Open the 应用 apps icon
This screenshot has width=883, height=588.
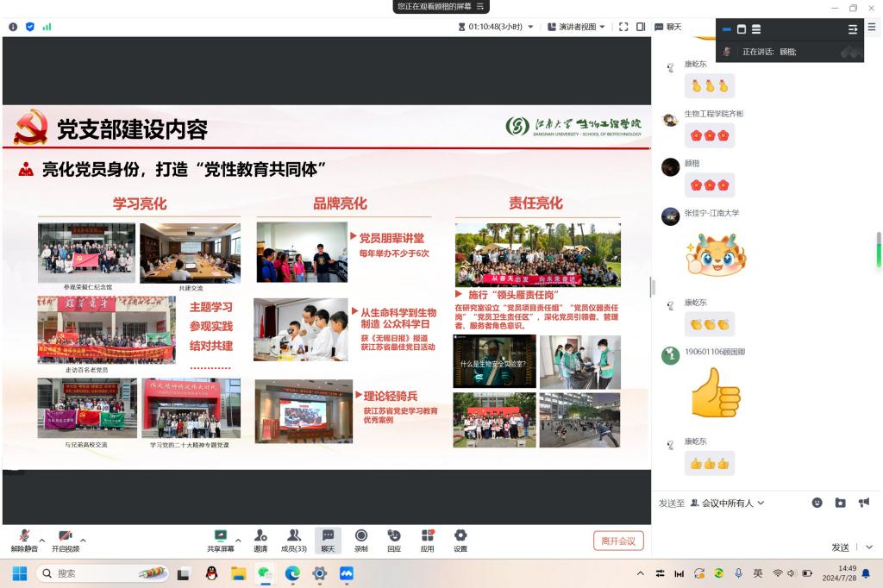428,537
